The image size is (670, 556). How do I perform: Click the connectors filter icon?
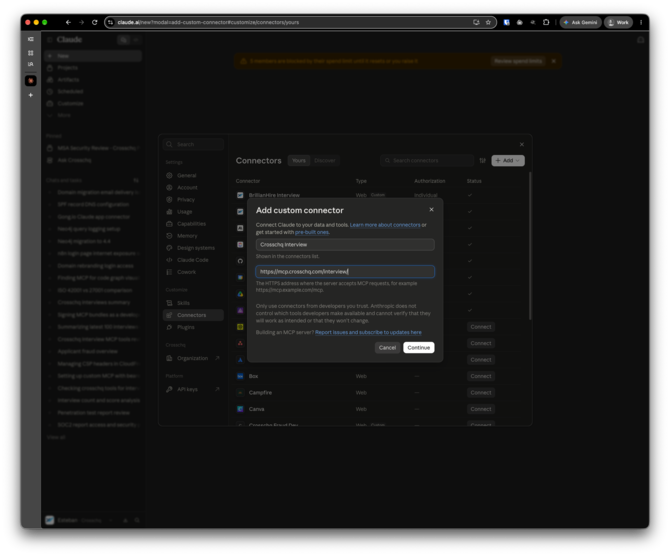482,161
